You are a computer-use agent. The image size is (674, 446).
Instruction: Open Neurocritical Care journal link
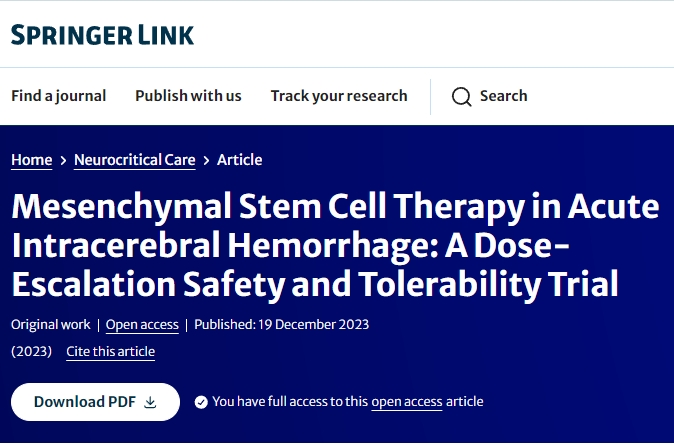[x=134, y=160]
